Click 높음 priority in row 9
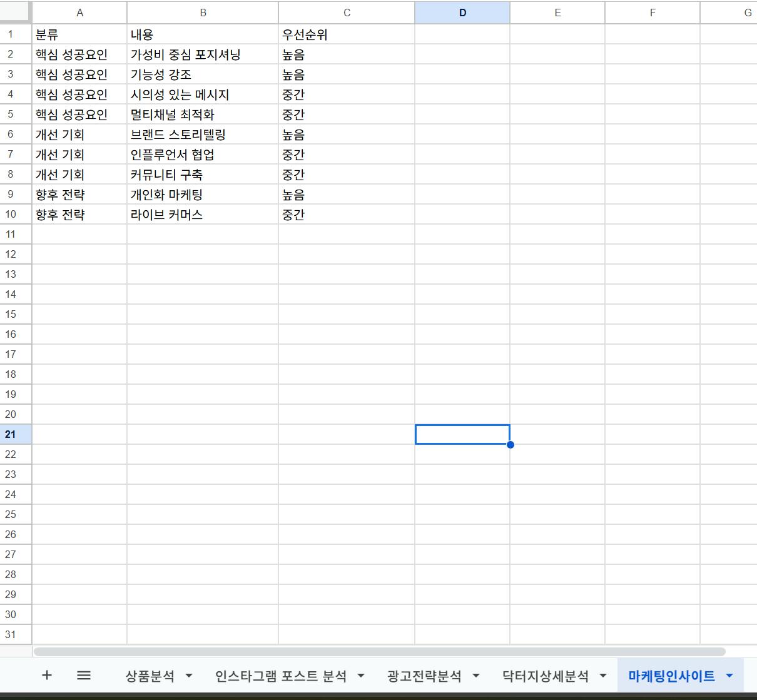757x700 pixels. [347, 195]
